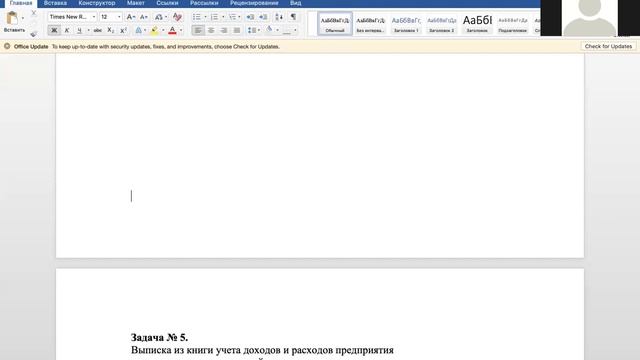Viewport: 640px width, 360px height.
Task: Click Decrease Font Size icon
Action: coord(143,17)
